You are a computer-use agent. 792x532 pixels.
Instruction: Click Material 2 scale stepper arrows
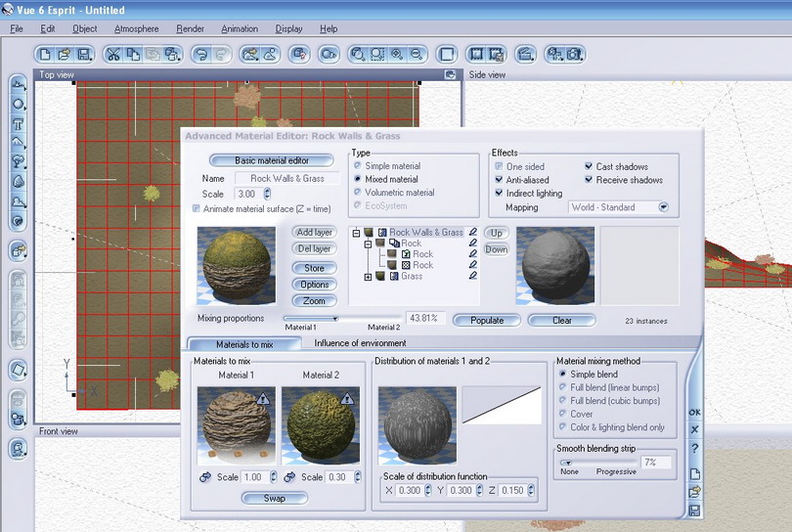coord(358,477)
